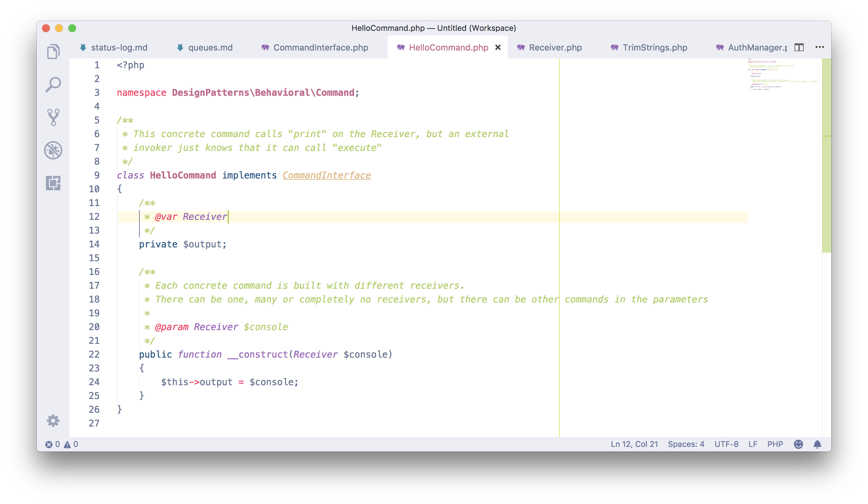Image resolution: width=868 pixels, height=504 pixels.
Task: Click the Split Editor icon
Action: pyautogui.click(x=799, y=47)
